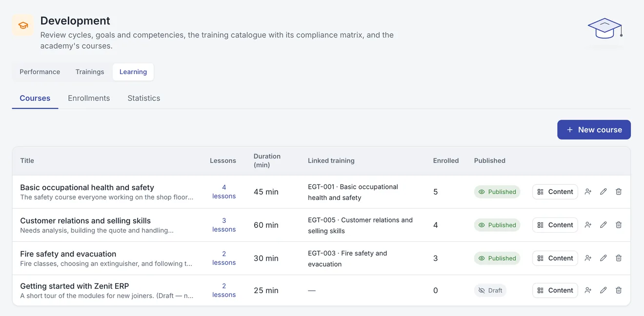Open Content for Customer relations course
This screenshot has width=644, height=316.
[555, 225]
